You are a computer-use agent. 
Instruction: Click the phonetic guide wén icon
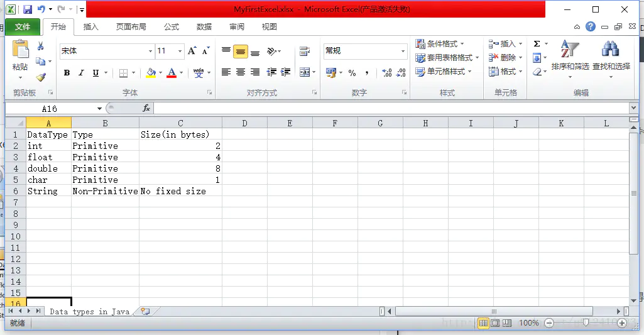point(199,73)
